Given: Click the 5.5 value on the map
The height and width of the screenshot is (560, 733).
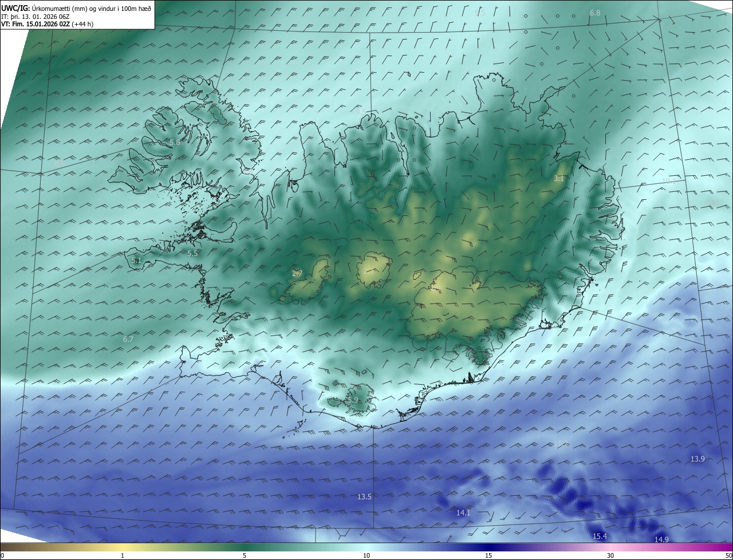Looking at the screenshot, I should (x=192, y=253).
